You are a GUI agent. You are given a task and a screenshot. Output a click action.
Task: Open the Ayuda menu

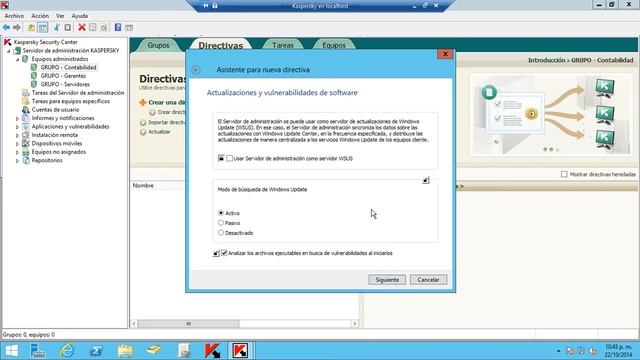[x=80, y=16]
